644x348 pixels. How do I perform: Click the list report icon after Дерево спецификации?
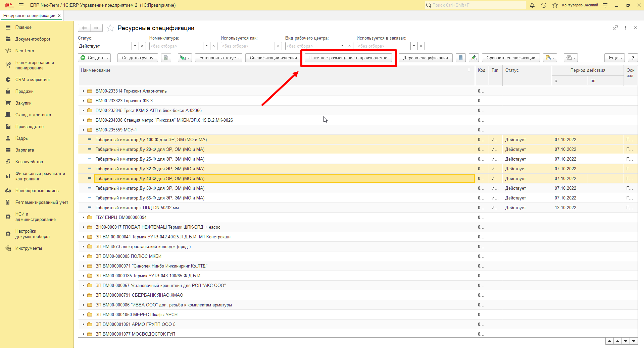coord(461,58)
